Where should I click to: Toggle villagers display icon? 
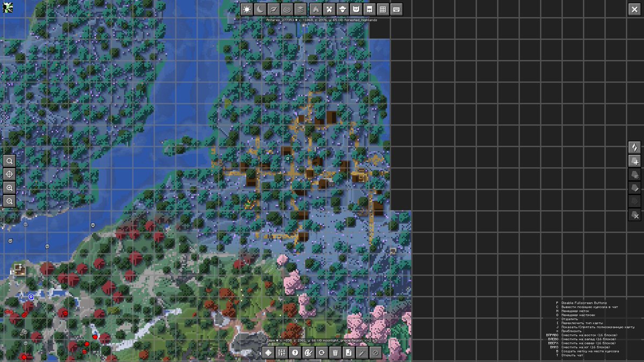370,9
